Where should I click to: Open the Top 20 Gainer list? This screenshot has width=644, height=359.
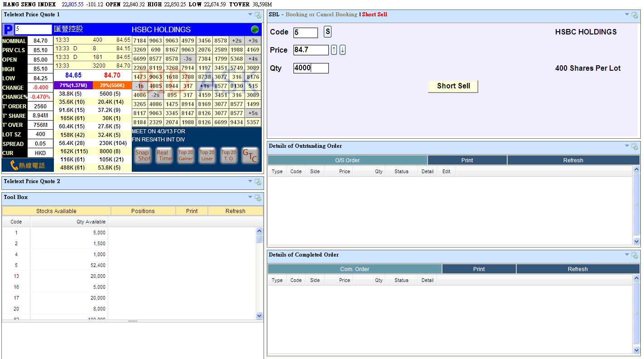point(186,155)
